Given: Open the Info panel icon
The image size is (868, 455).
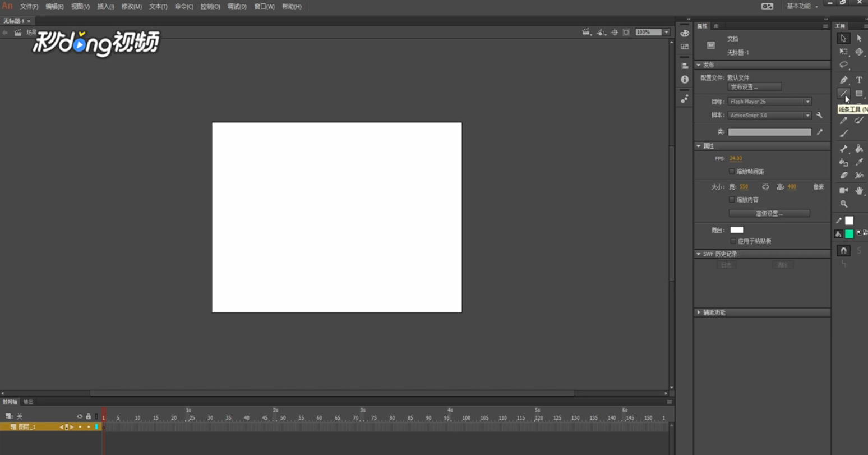Looking at the screenshot, I should pyautogui.click(x=685, y=80).
